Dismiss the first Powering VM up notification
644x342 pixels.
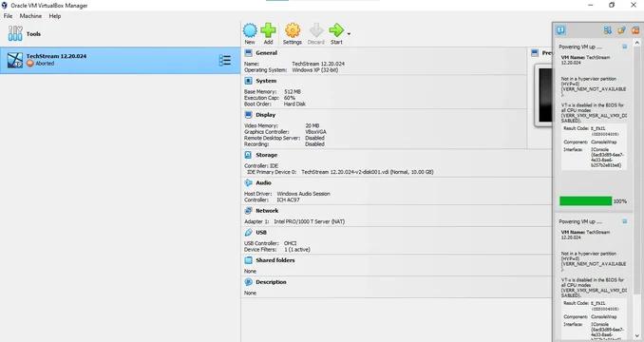coord(625,47)
